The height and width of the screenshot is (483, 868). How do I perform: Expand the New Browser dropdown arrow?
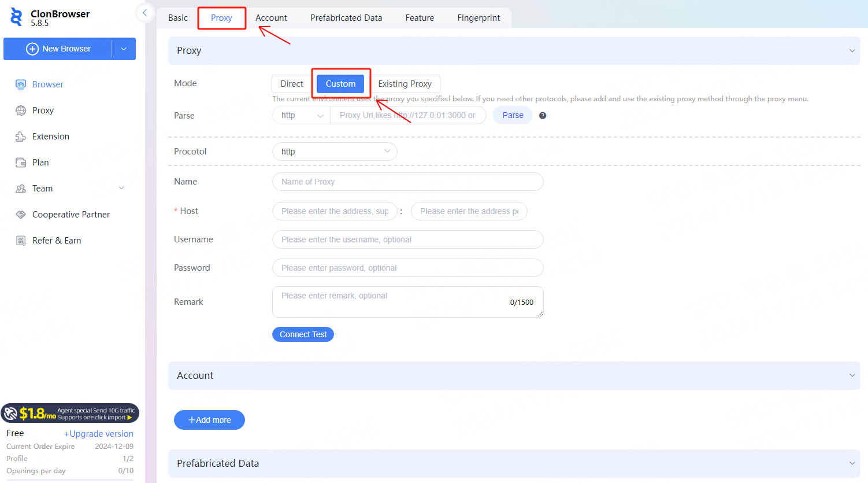(x=124, y=49)
